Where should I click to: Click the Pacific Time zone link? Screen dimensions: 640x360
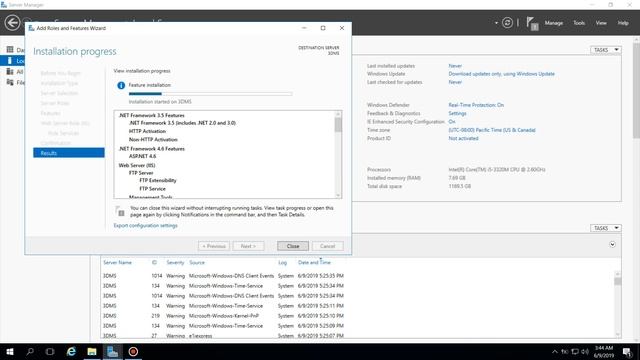492,130
